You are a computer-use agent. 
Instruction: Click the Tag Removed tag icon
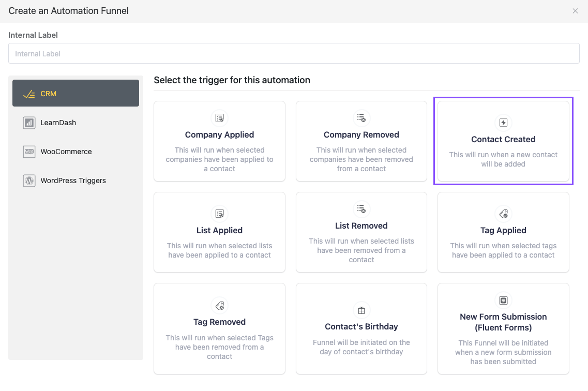click(220, 305)
